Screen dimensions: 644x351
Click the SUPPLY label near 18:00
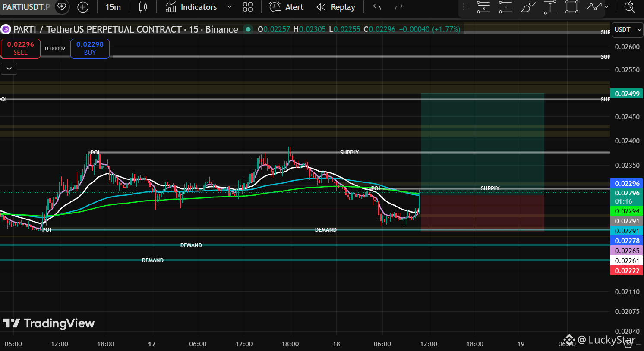click(x=349, y=153)
